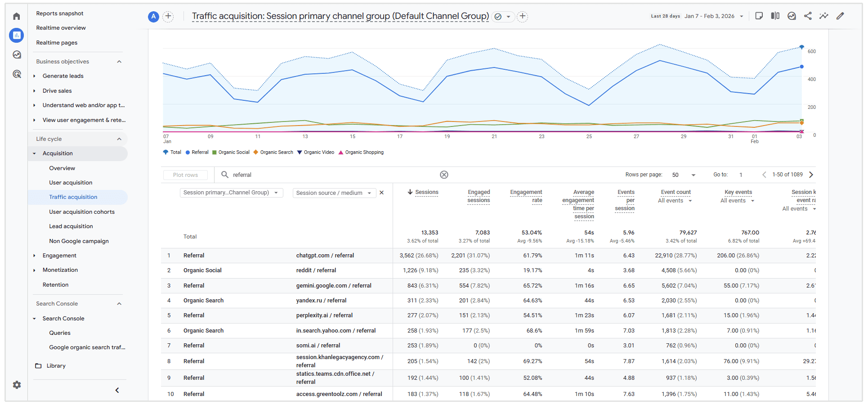Image resolution: width=868 pixels, height=405 pixels.
Task: Open User acquisition report
Action: [71, 183]
